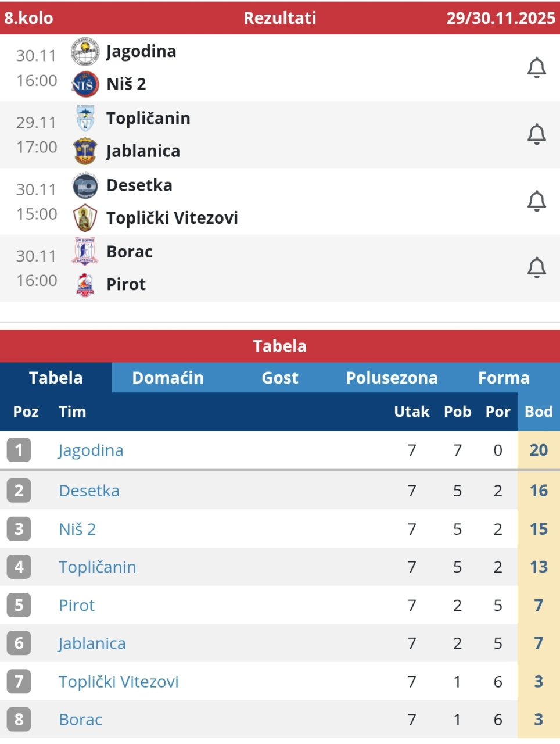This screenshot has height=744, width=560.
Task: Click the Desetka team logo
Action: point(85,185)
